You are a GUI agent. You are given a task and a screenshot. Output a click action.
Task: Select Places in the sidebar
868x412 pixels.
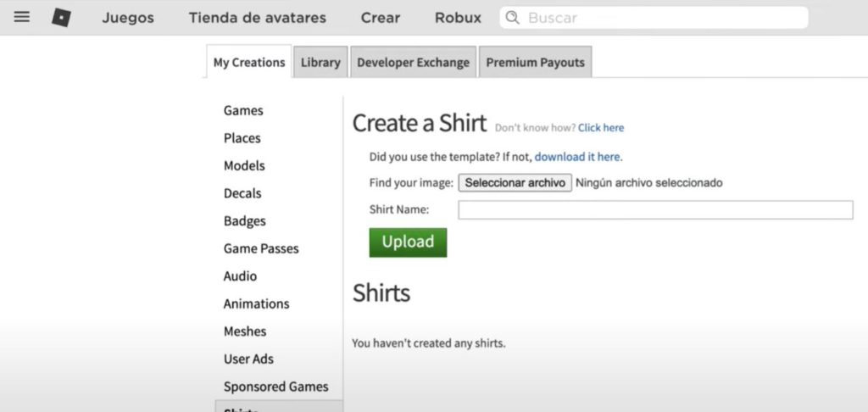pos(242,138)
